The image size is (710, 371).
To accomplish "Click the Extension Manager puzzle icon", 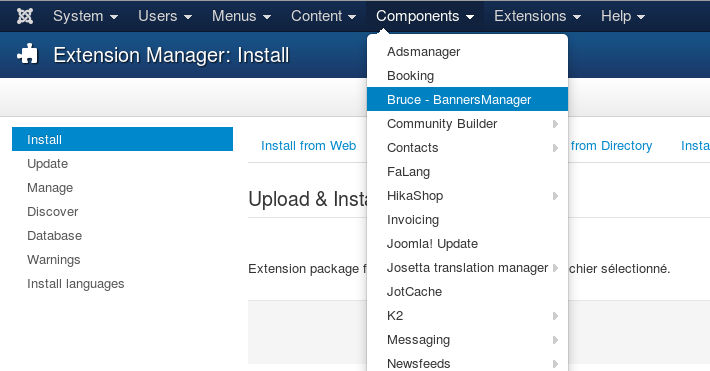I will click(x=28, y=54).
